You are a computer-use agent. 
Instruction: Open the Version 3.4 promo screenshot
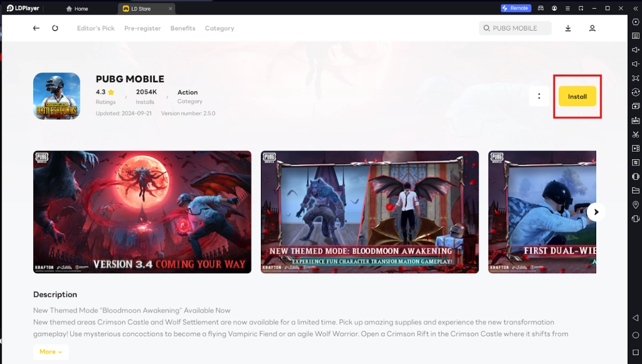coord(142,212)
